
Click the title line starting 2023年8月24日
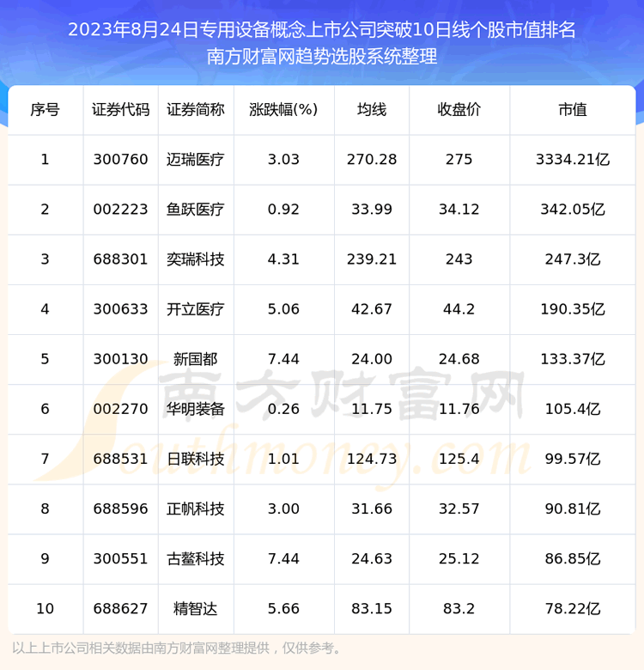tap(322, 30)
